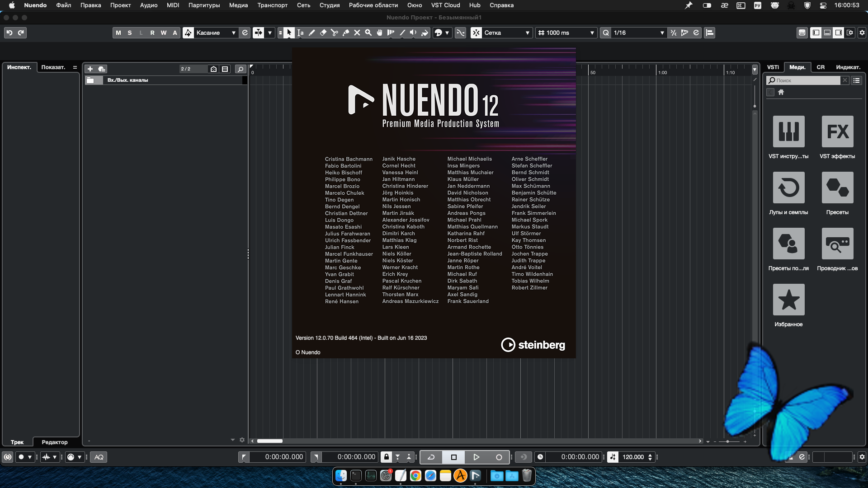Select the Erase tool
868x488 pixels.
323,33
